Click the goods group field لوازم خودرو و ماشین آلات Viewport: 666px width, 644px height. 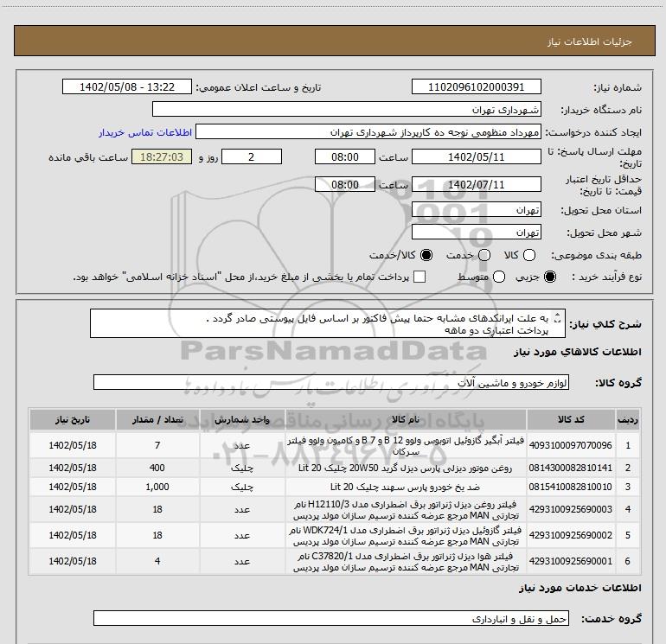(x=331, y=382)
